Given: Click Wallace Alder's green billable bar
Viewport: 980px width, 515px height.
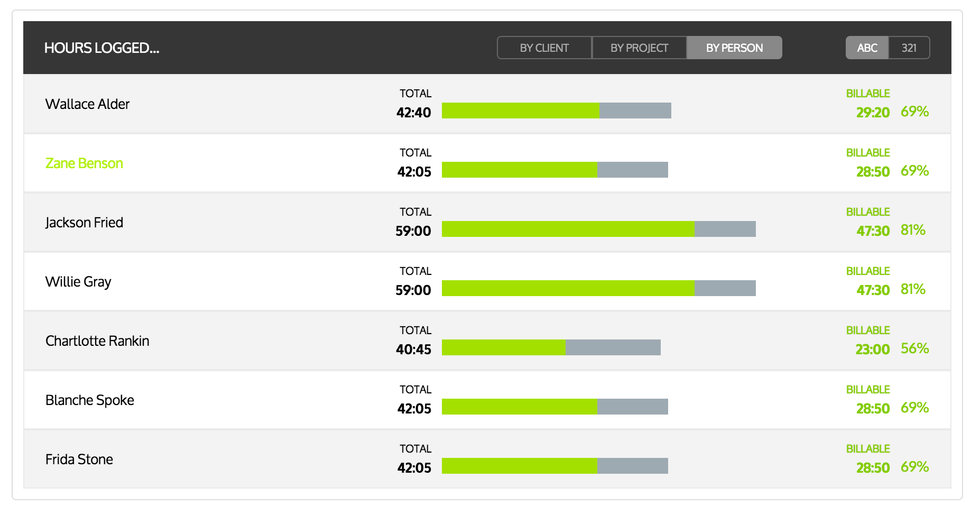Looking at the screenshot, I should point(520,111).
